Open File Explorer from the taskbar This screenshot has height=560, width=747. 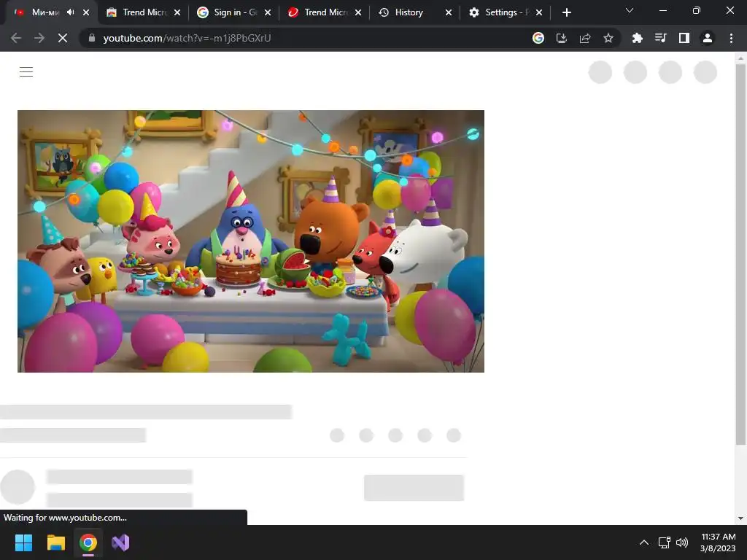[x=55, y=542]
